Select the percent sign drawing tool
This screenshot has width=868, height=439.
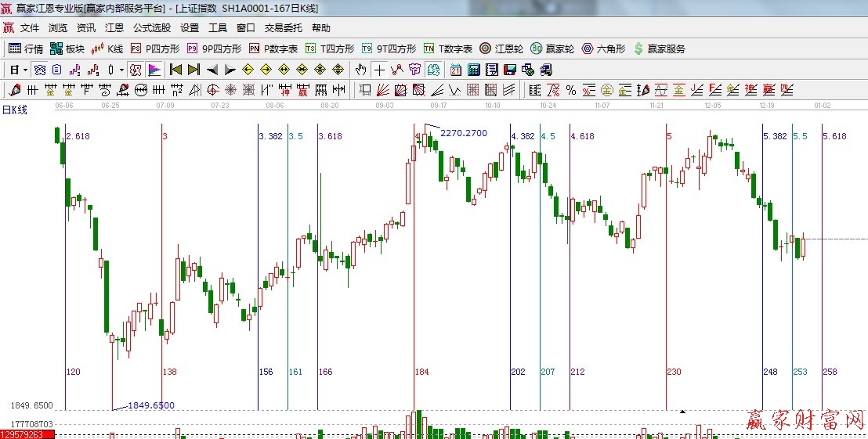[571, 90]
